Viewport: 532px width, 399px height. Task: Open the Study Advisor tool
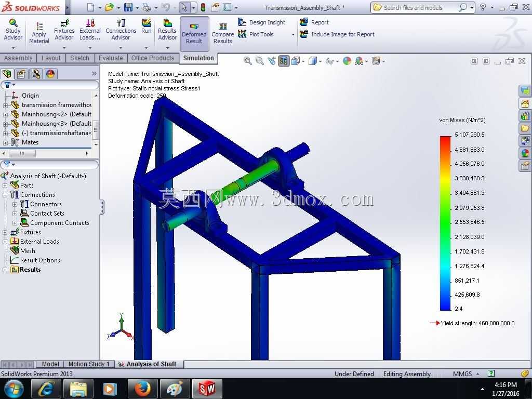click(13, 30)
